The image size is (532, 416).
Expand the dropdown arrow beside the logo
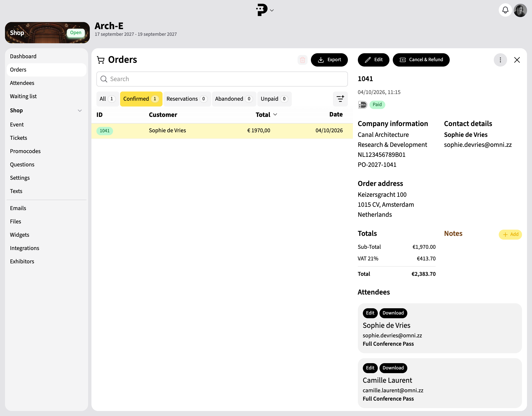[272, 10]
